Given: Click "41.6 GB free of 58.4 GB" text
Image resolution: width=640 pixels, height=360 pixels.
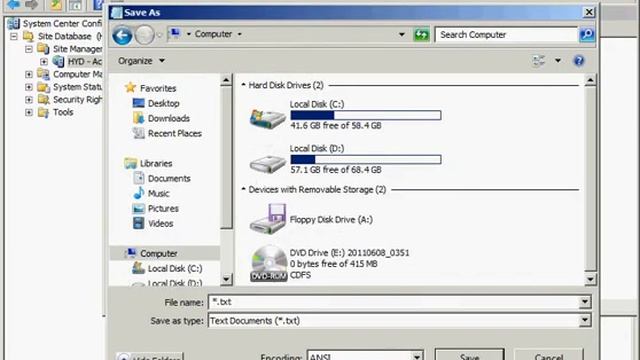Looking at the screenshot, I should [336, 125].
